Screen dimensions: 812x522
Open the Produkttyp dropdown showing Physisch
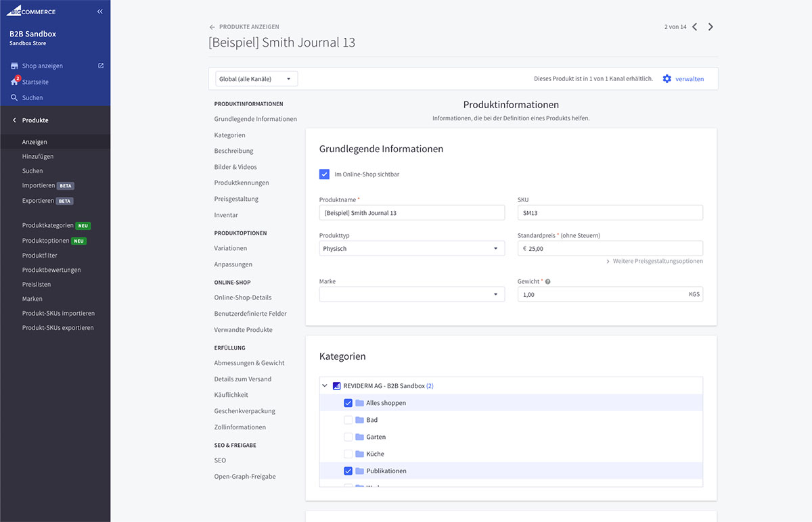click(411, 248)
